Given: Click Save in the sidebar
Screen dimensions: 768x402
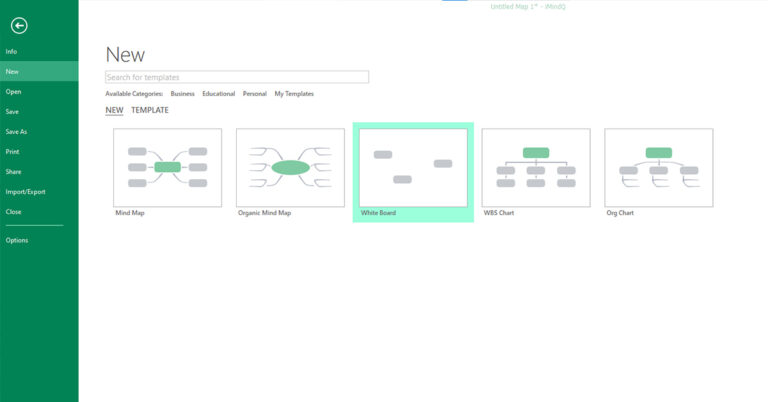Looking at the screenshot, I should tap(12, 112).
